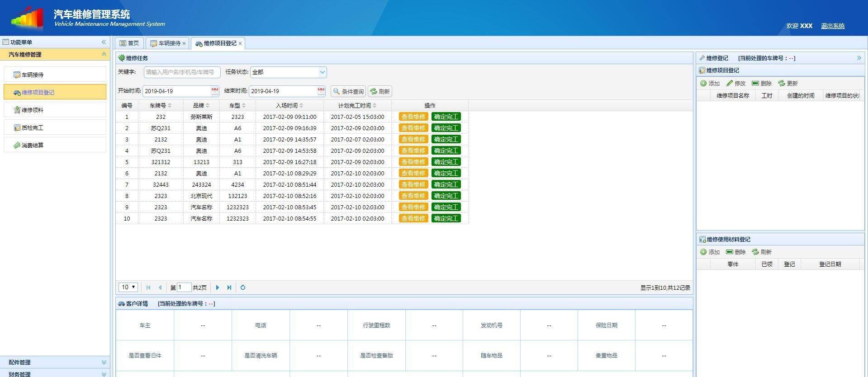
Task: Select the row 2 plate 苏Q231 cell
Action: coord(161,128)
